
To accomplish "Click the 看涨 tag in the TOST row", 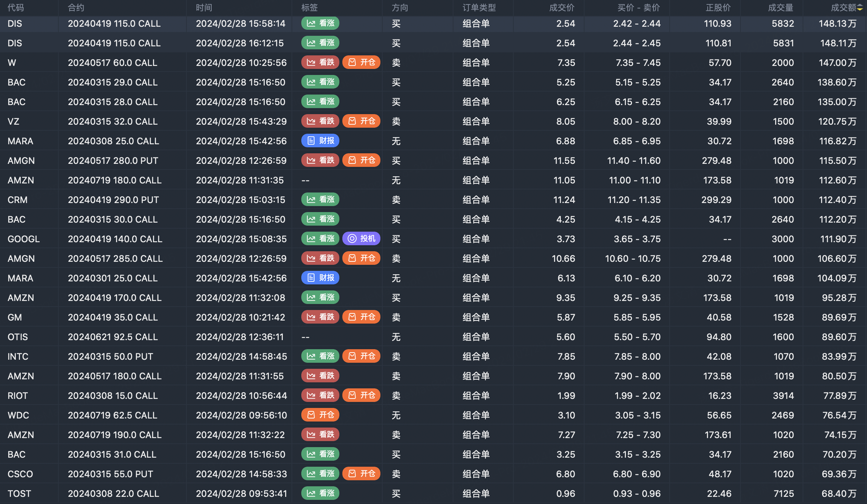I will point(320,493).
